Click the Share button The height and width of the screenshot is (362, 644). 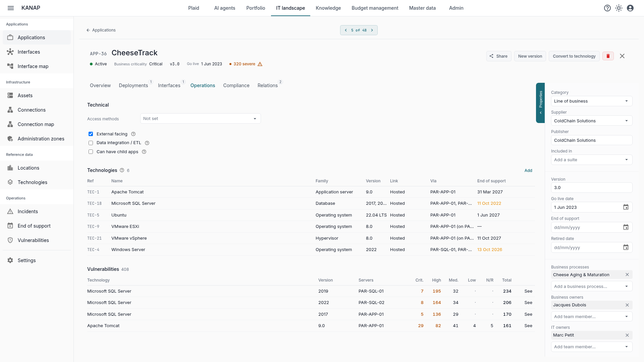[x=498, y=56]
